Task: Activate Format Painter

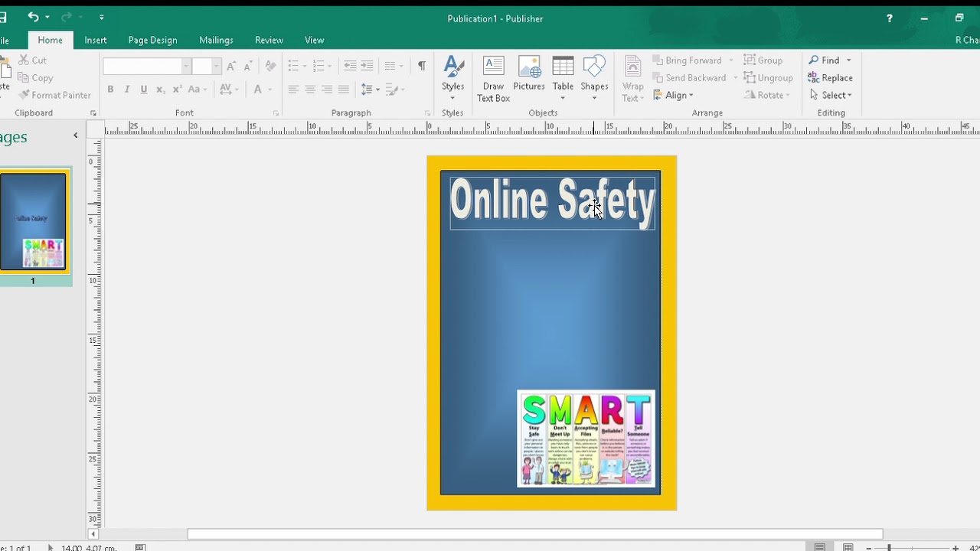Action: tap(55, 95)
